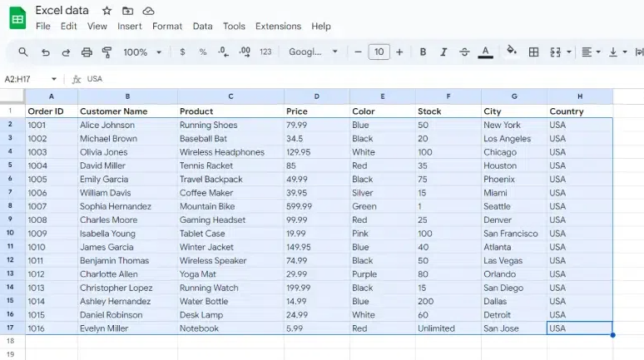
Task: Click the font size input field
Action: [379, 52]
